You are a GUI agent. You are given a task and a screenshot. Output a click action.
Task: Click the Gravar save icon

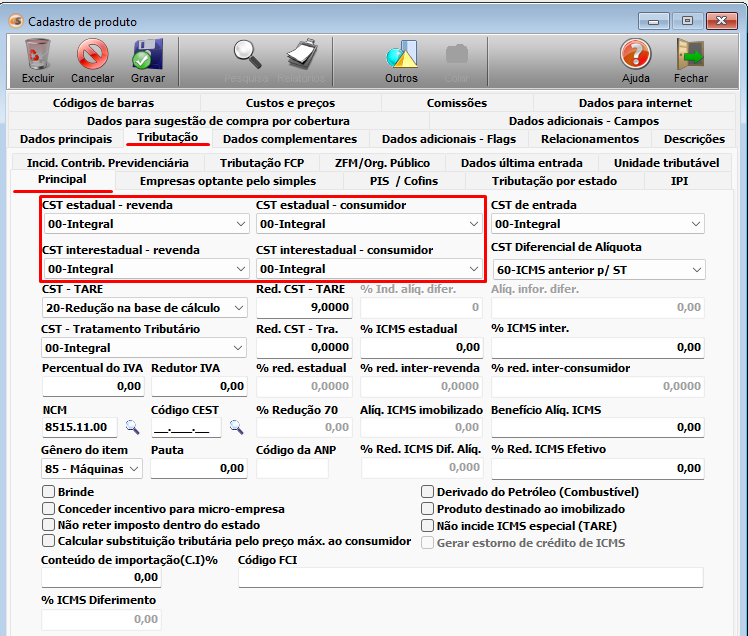(147, 53)
